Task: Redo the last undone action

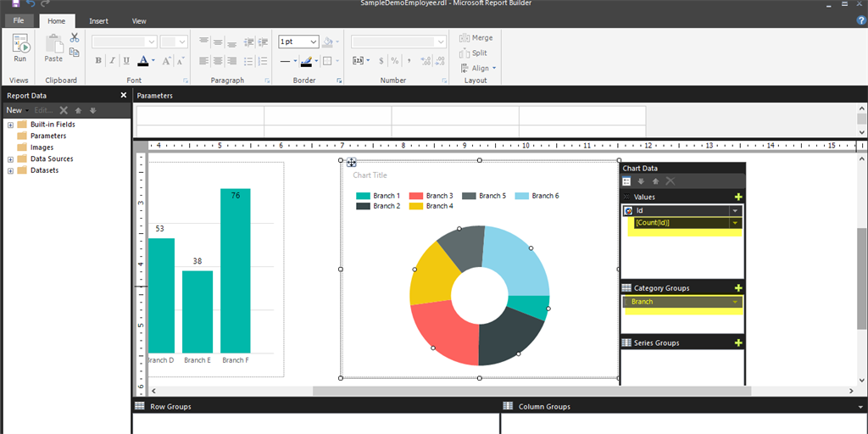Action: 46,4
